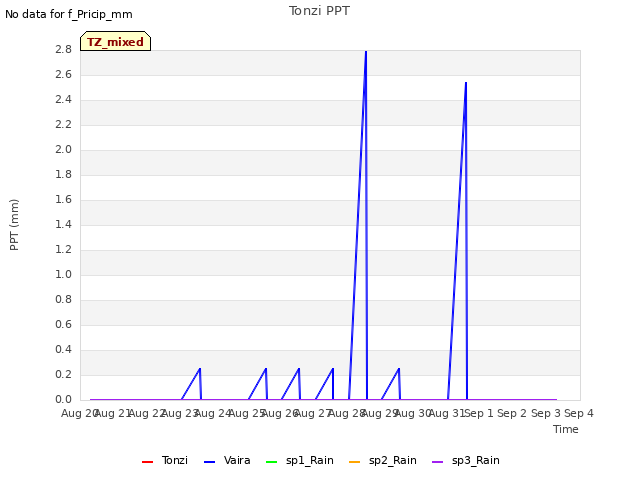This screenshot has width=640, height=480.
Task: Click the 2.0 y-axis tick label
Action: (63, 149)
